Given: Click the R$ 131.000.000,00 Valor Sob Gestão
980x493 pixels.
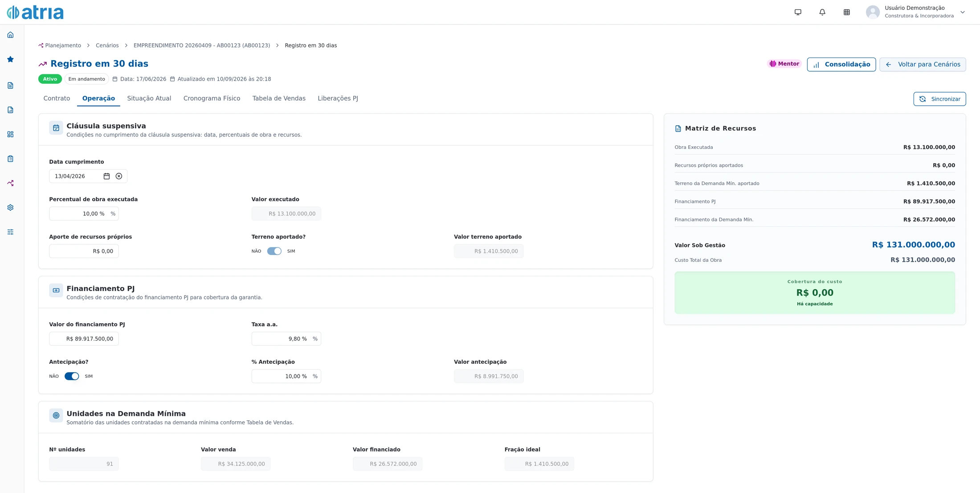Looking at the screenshot, I should pyautogui.click(x=913, y=245).
